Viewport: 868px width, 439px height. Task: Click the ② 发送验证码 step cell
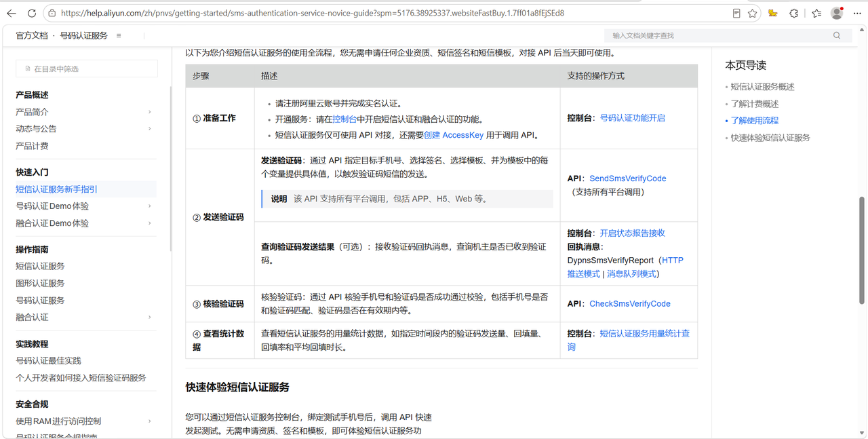[x=220, y=217]
